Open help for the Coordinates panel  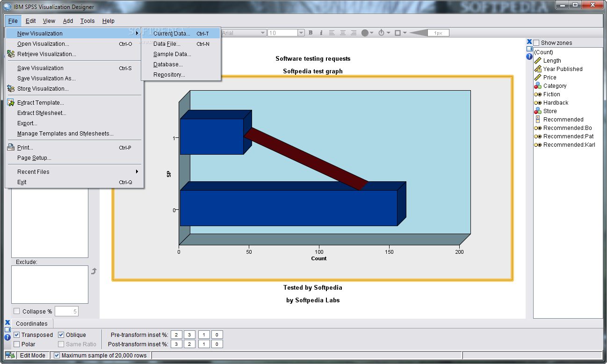tap(7, 337)
